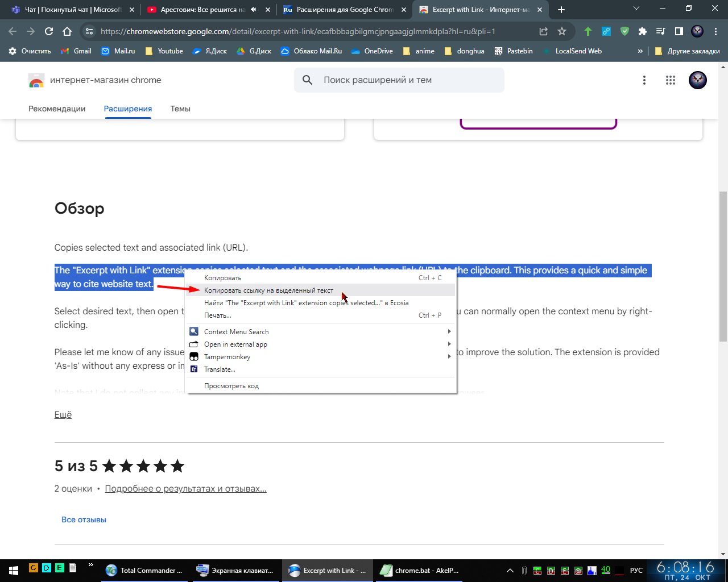728x582 pixels.
Task: Choose Просмотреть код in the context menu
Action: coord(231,386)
